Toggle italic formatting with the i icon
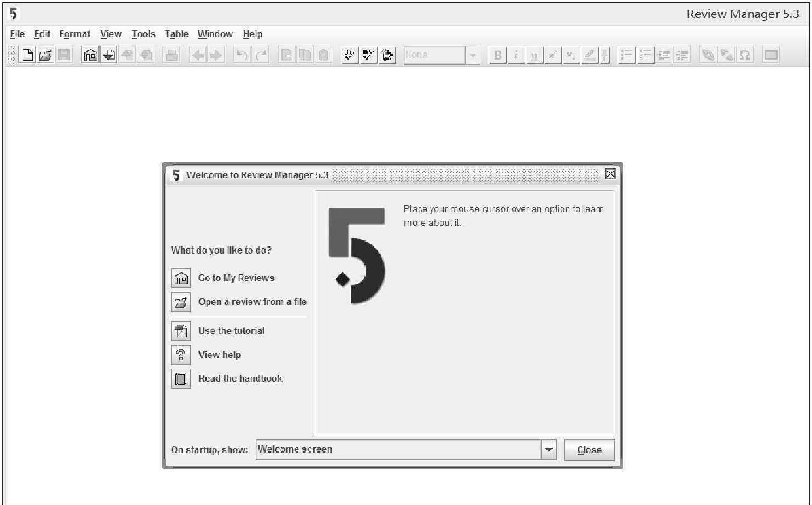The height and width of the screenshot is (505, 812). pos(516,55)
